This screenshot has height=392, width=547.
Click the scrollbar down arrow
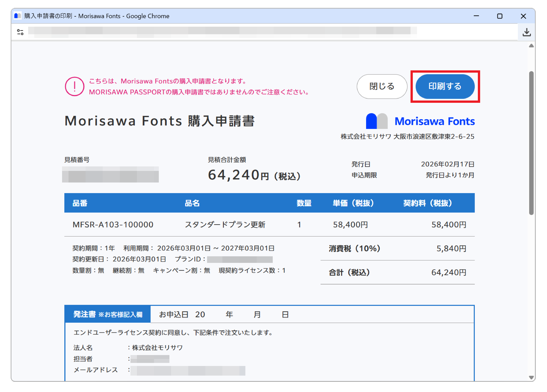[531, 377]
